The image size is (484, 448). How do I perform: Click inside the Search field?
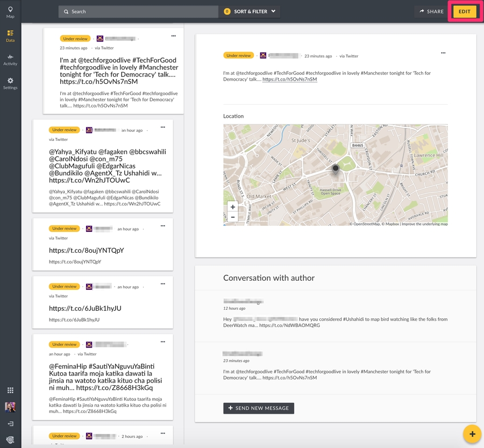tap(140, 11)
